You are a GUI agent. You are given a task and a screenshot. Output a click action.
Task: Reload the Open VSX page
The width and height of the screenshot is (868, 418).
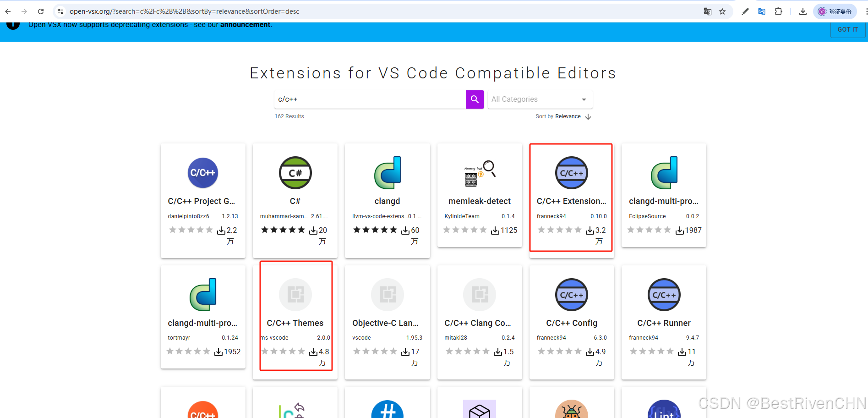pos(41,11)
